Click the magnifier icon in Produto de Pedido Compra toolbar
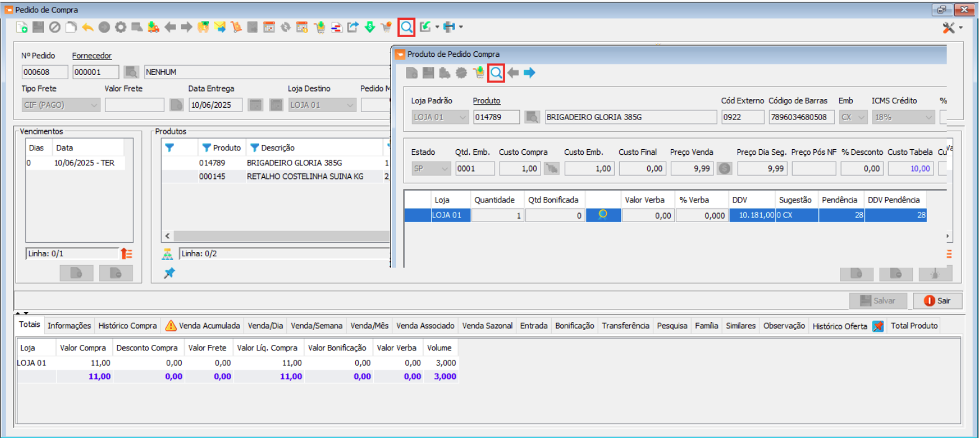 point(496,73)
